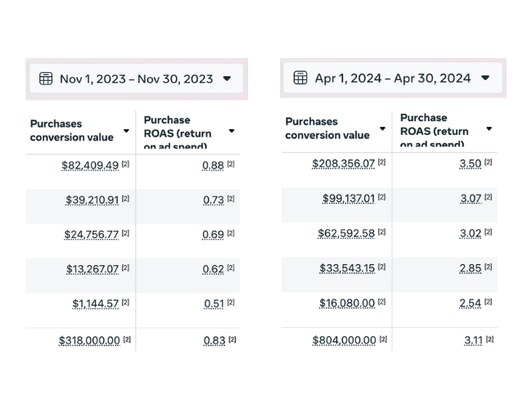
Task: Click footnote marker next to $24,756.77
Action: (126, 233)
